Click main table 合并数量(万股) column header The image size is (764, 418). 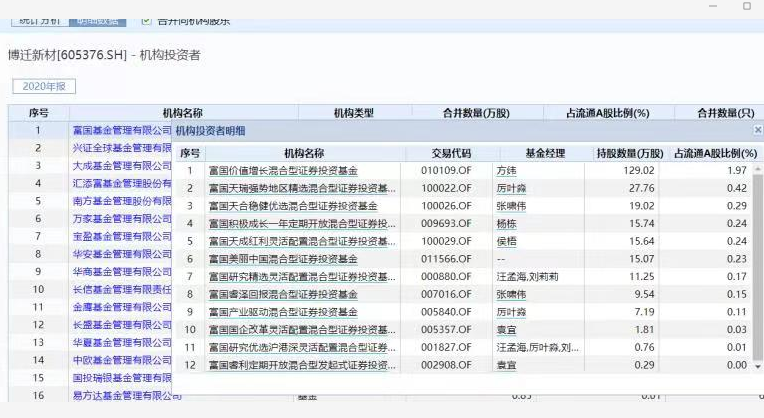(476, 113)
